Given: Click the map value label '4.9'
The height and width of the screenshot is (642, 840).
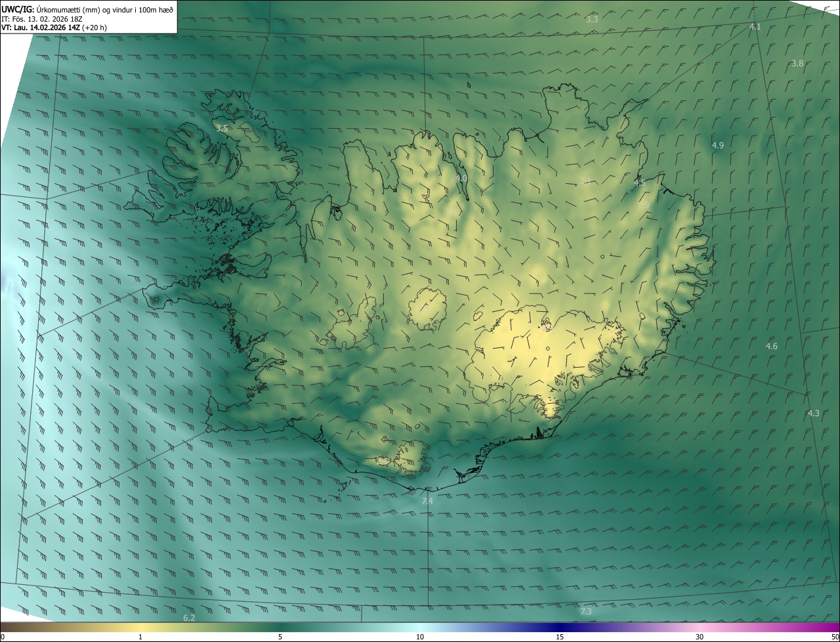Looking at the screenshot, I should point(717,145).
